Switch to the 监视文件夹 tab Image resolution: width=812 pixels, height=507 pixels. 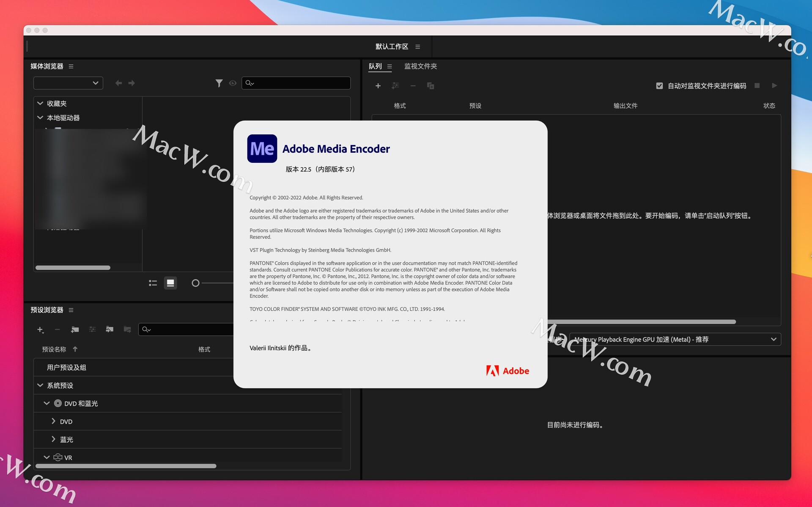click(420, 66)
